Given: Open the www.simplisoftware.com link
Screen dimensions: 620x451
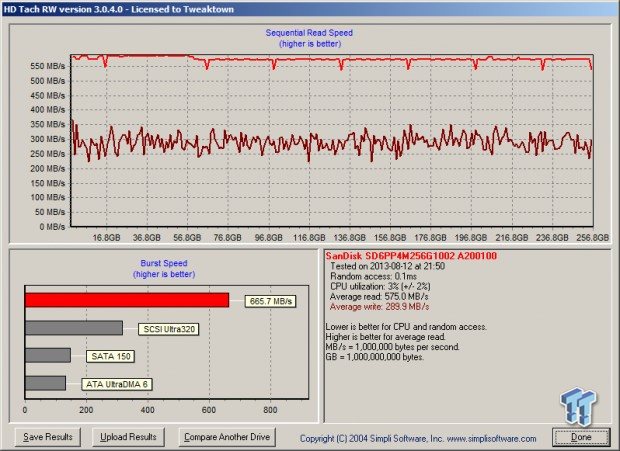Looking at the screenshot, I should tap(491, 438).
